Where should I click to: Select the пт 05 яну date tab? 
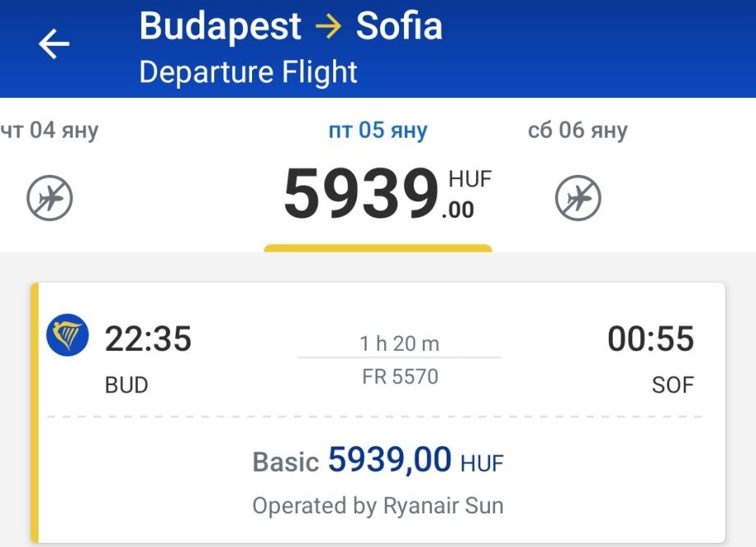pos(378,131)
